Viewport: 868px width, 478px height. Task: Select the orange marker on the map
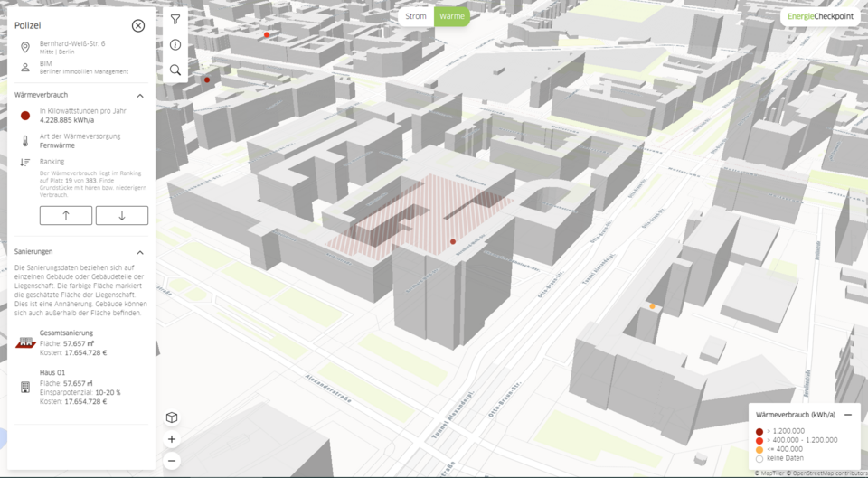coord(652,306)
